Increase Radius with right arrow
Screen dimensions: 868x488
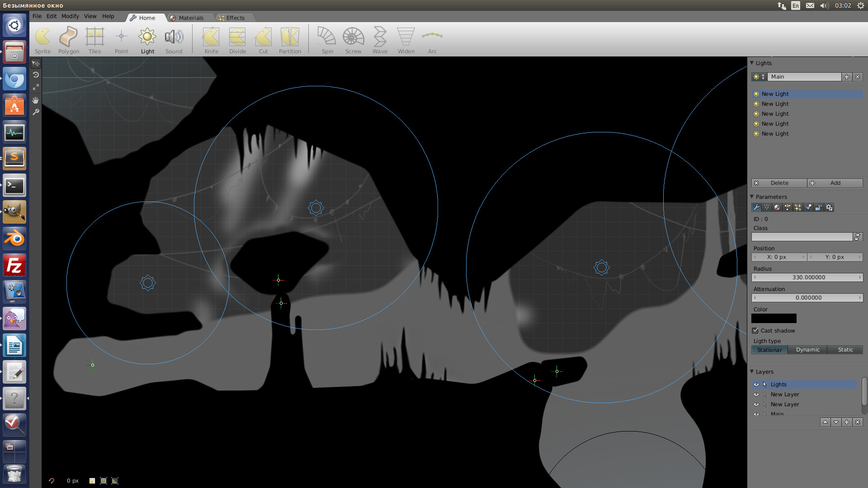(x=860, y=277)
